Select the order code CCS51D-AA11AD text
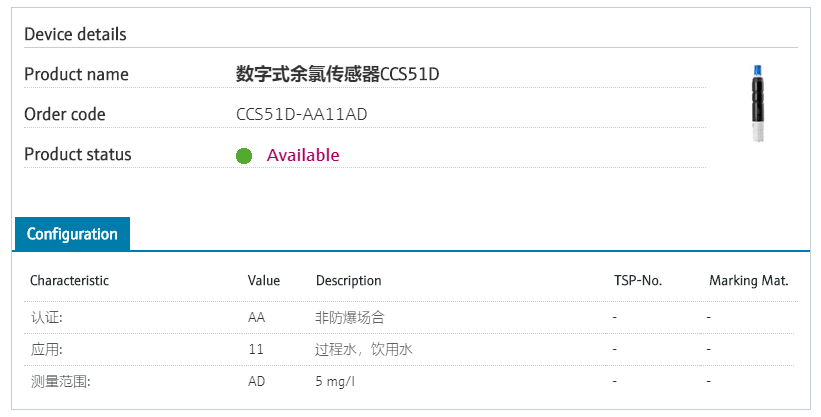821x417 pixels. (x=302, y=114)
